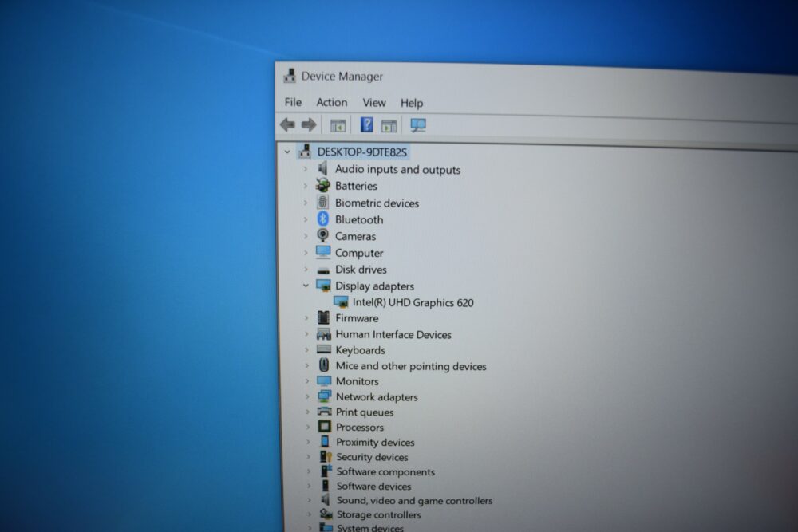Click the Software components icon
Image resolution: width=798 pixels, height=532 pixels.
[326, 471]
